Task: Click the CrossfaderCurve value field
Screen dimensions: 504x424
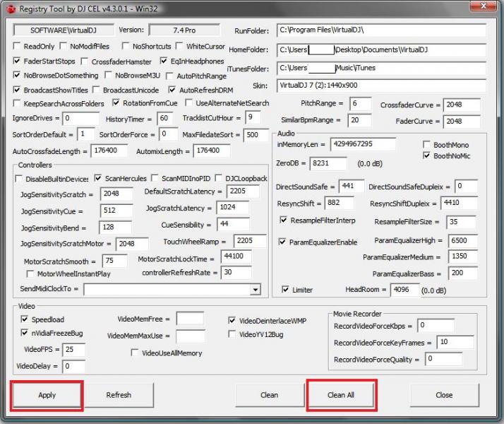Action: pyautogui.click(x=462, y=105)
